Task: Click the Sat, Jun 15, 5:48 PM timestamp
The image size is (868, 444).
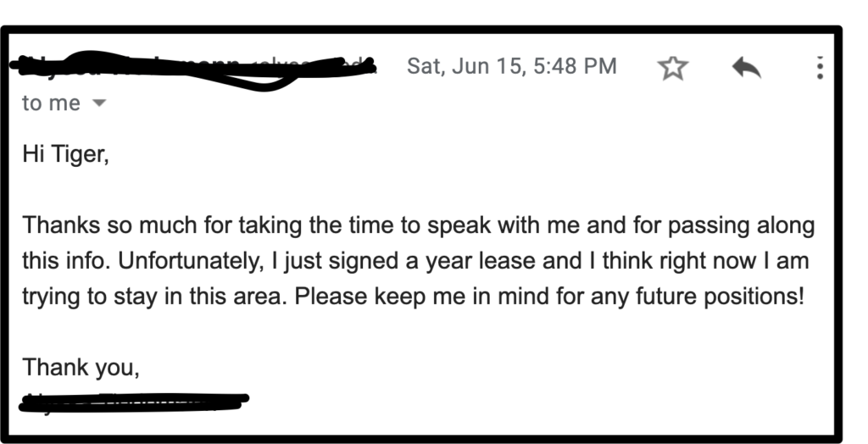Action: (511, 66)
